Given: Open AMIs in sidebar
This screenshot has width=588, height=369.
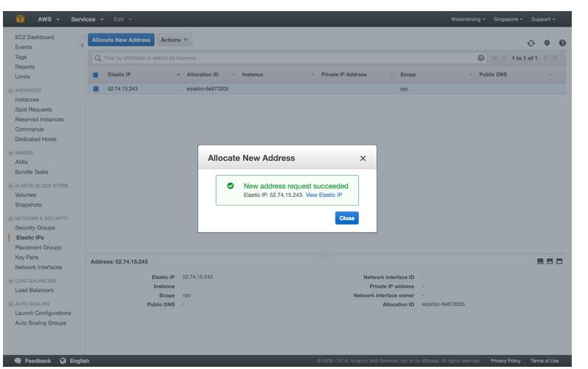Looking at the screenshot, I should (21, 162).
